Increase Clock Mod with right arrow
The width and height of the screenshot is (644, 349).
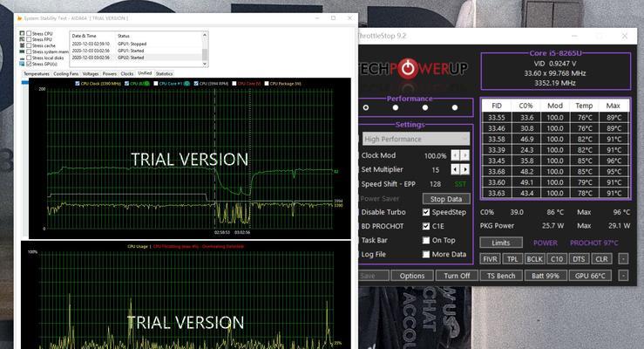click(465, 155)
